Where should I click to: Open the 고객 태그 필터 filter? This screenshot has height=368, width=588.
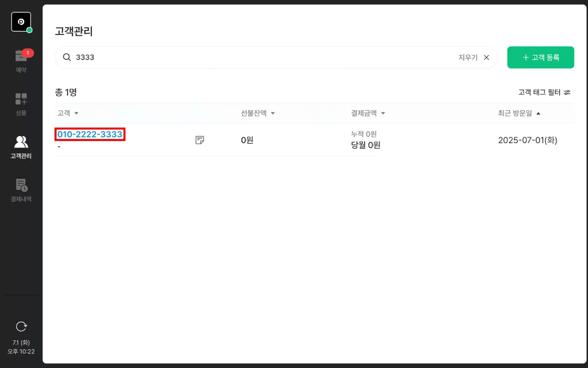pos(545,92)
